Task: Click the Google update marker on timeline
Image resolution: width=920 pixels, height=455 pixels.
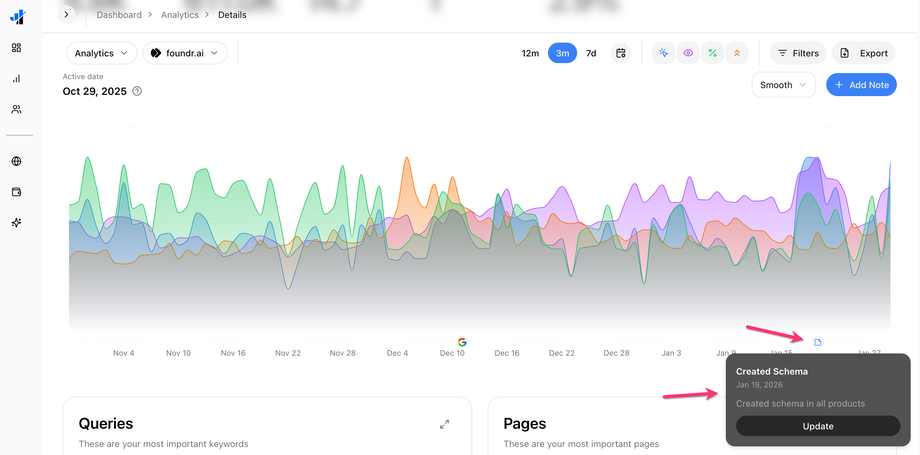Action: click(x=462, y=342)
